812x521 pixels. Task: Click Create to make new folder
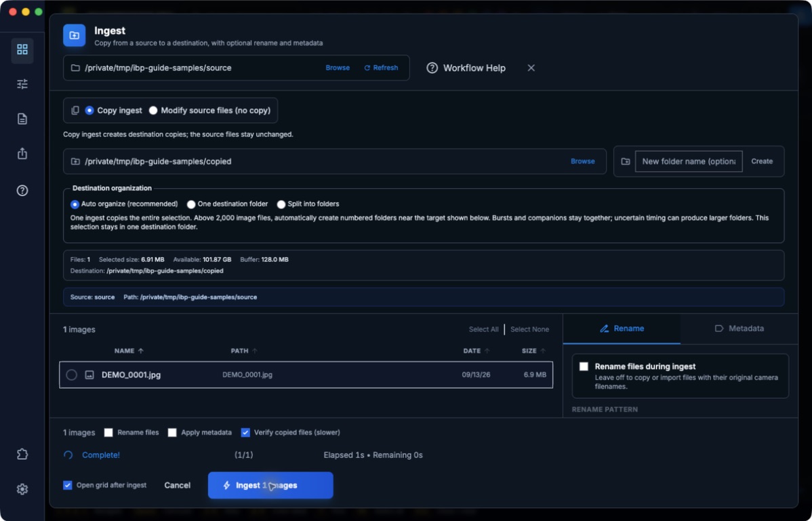point(762,161)
